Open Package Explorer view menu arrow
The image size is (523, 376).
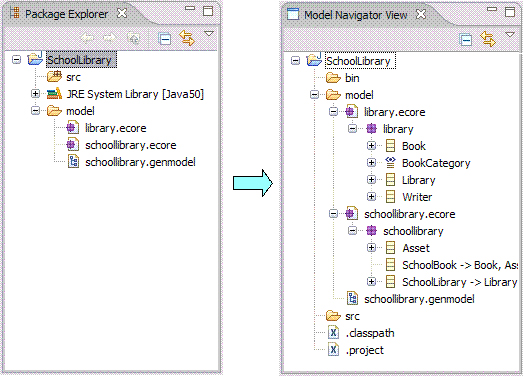coord(209,34)
